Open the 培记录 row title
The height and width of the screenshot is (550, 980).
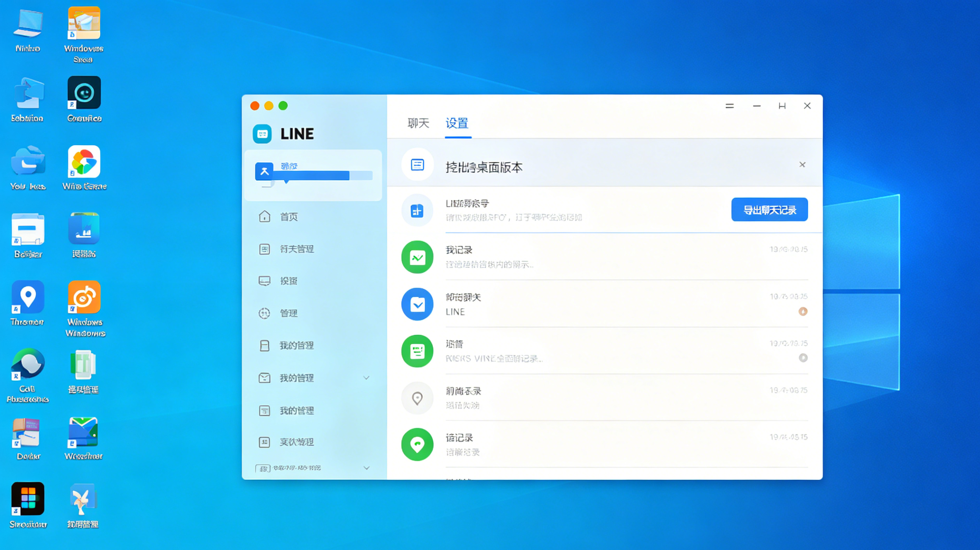tap(459, 438)
